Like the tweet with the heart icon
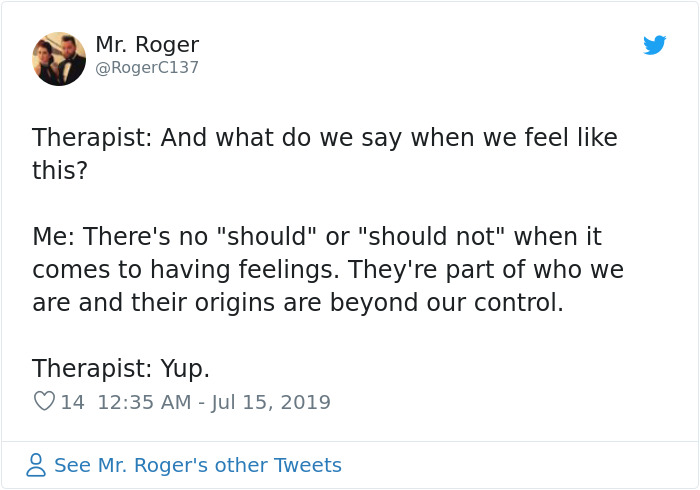 (x=44, y=402)
